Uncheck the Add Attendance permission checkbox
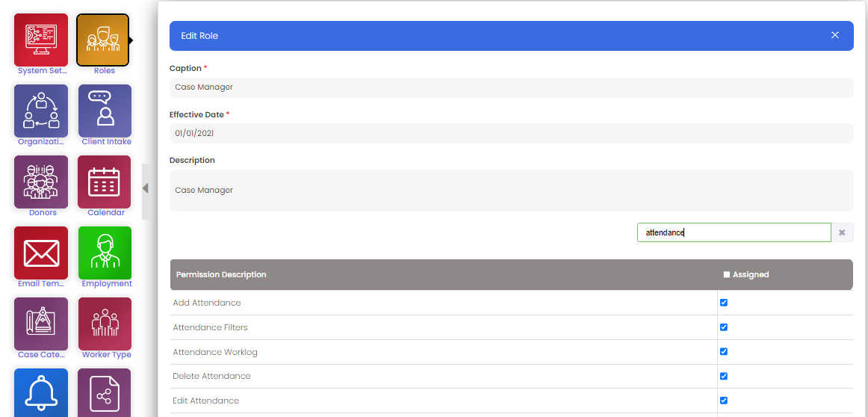The image size is (868, 417). pos(723,303)
